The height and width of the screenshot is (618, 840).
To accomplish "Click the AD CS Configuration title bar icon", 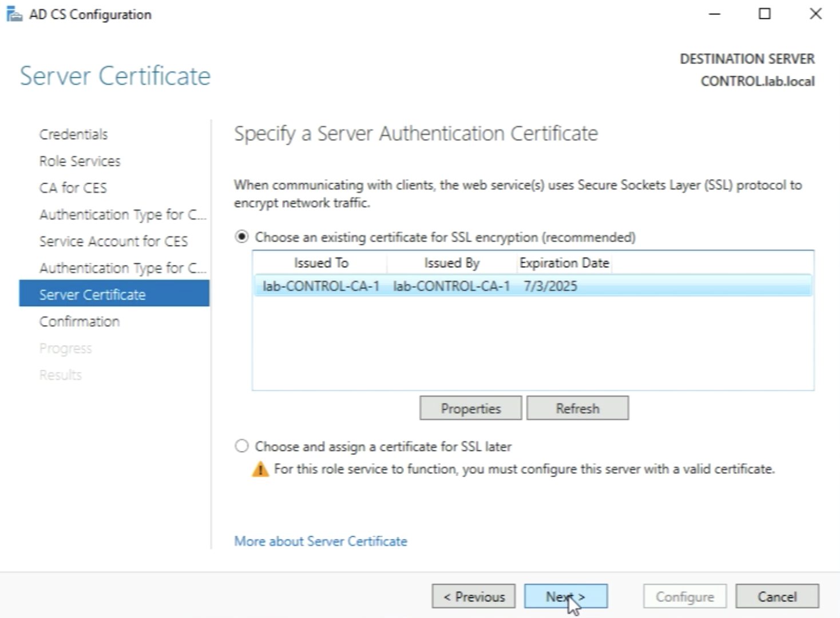I will (14, 14).
